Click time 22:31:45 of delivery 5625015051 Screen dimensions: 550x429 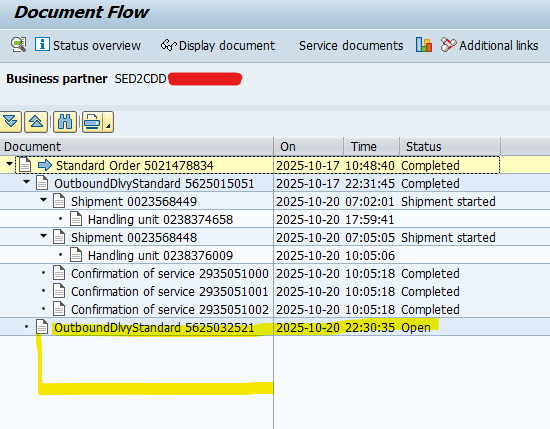[x=370, y=183]
